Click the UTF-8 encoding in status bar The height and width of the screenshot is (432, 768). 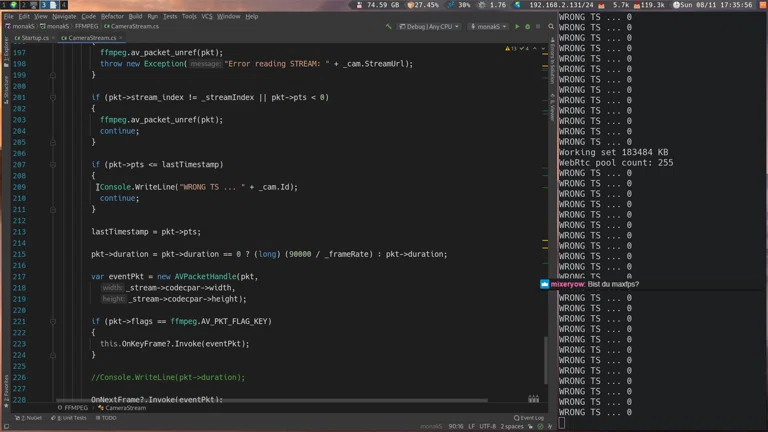click(487, 427)
